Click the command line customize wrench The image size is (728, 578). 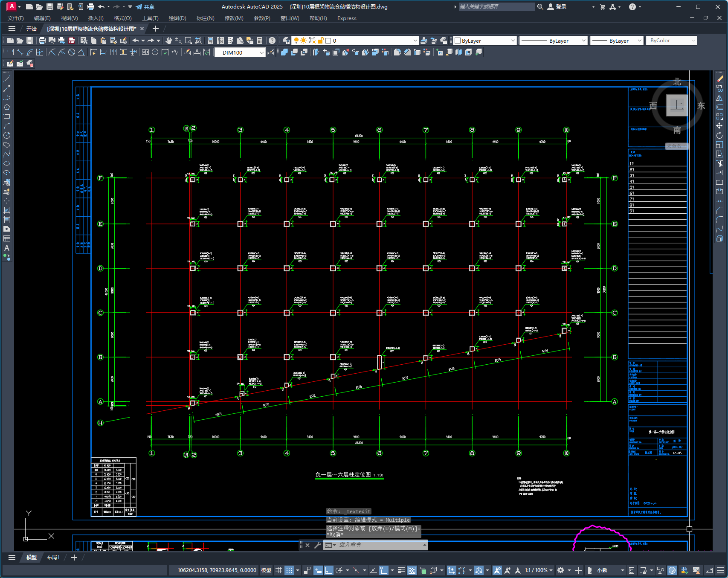pyautogui.click(x=317, y=545)
